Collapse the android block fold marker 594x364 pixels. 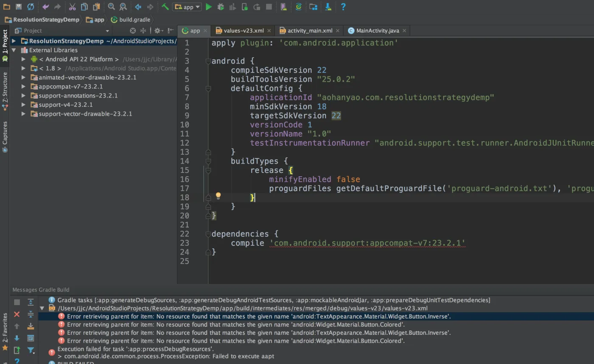(x=208, y=61)
